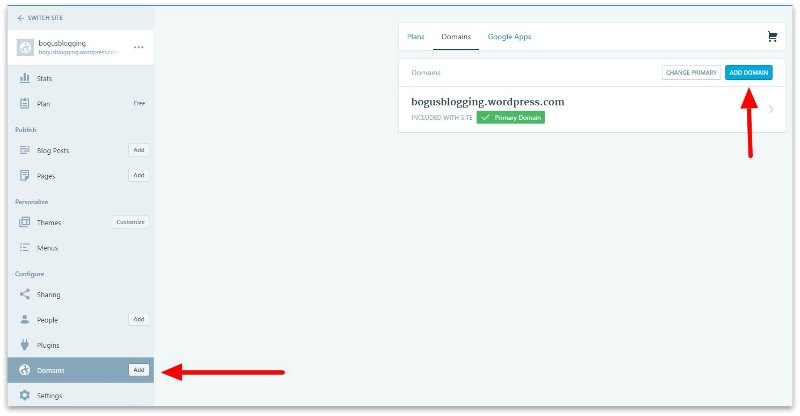The image size is (800, 416).
Task: Select the Blog Posts icon
Action: coord(24,150)
